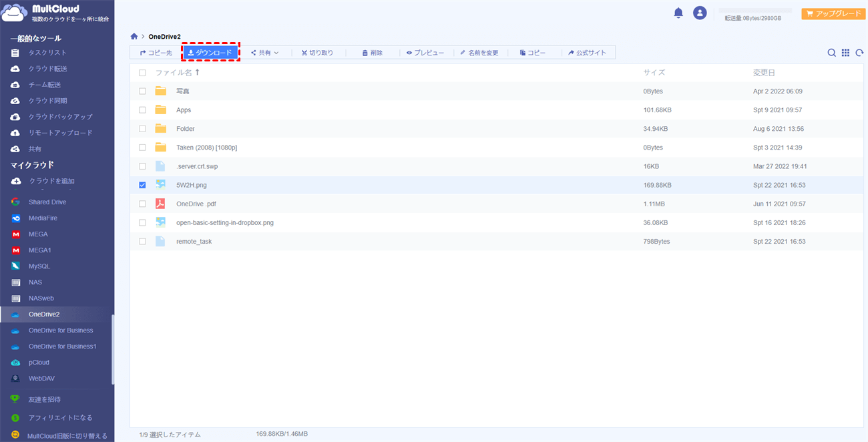The height and width of the screenshot is (442, 868).
Task: Sort by 変更日 column header
Action: coord(764,72)
